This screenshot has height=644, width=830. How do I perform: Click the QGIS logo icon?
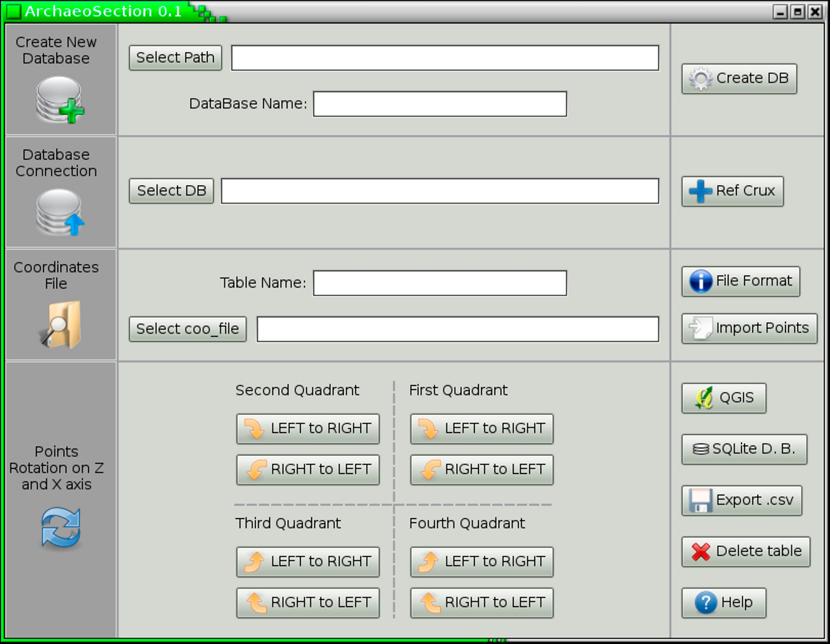click(x=704, y=398)
